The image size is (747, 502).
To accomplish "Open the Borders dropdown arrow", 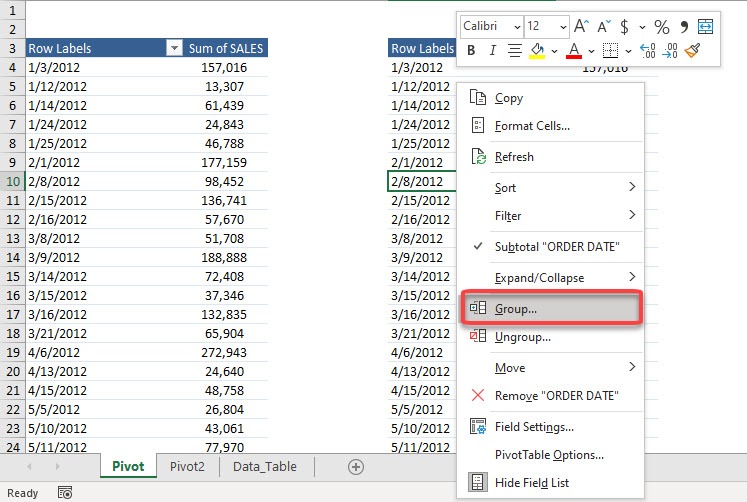I will [x=628, y=51].
